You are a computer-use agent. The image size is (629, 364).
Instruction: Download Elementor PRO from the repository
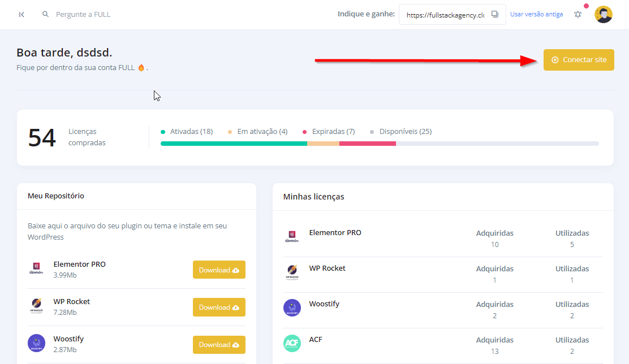tap(219, 270)
